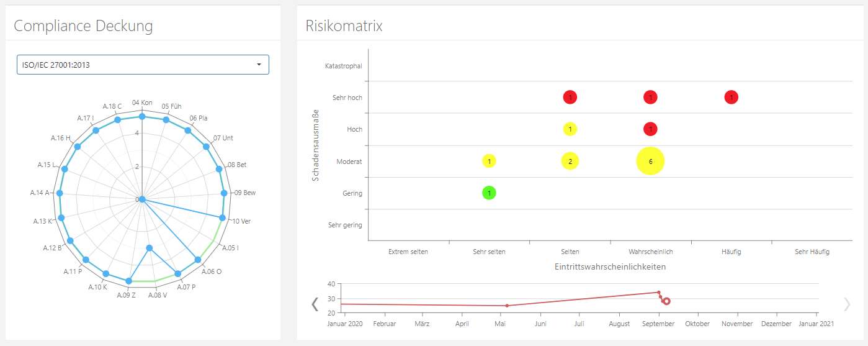Click the radar data point at 04 Kon
The height and width of the screenshot is (346, 868).
coord(142,117)
